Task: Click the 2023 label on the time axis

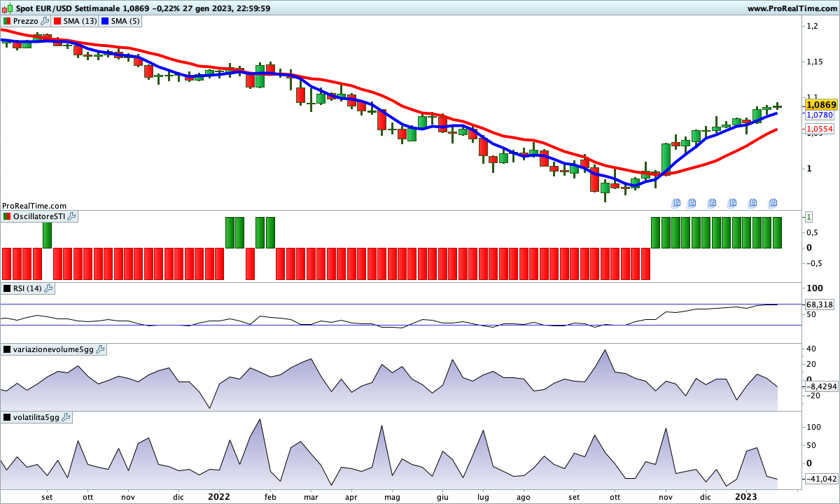Action: coord(746,496)
